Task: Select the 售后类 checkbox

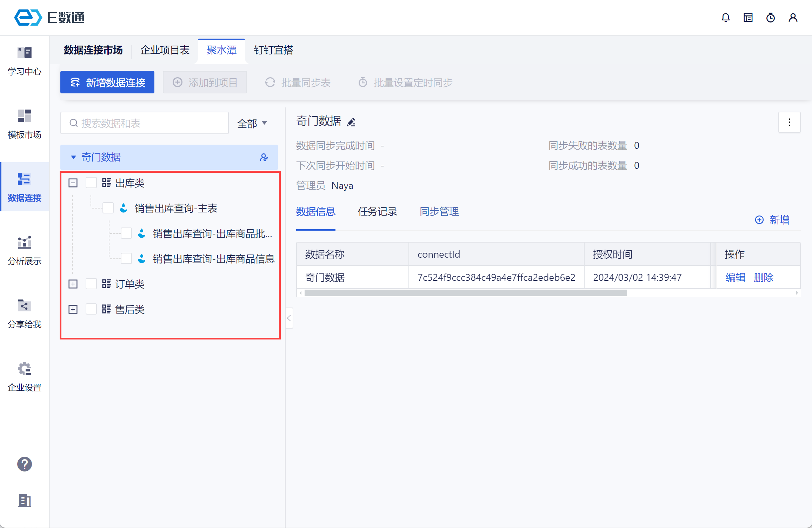Action: (91, 309)
